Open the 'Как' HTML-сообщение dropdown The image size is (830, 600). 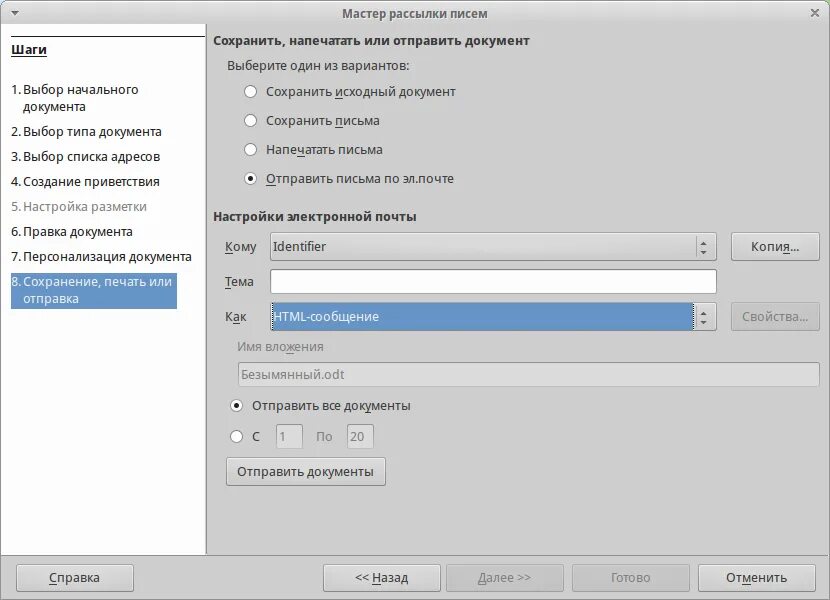[493, 317]
